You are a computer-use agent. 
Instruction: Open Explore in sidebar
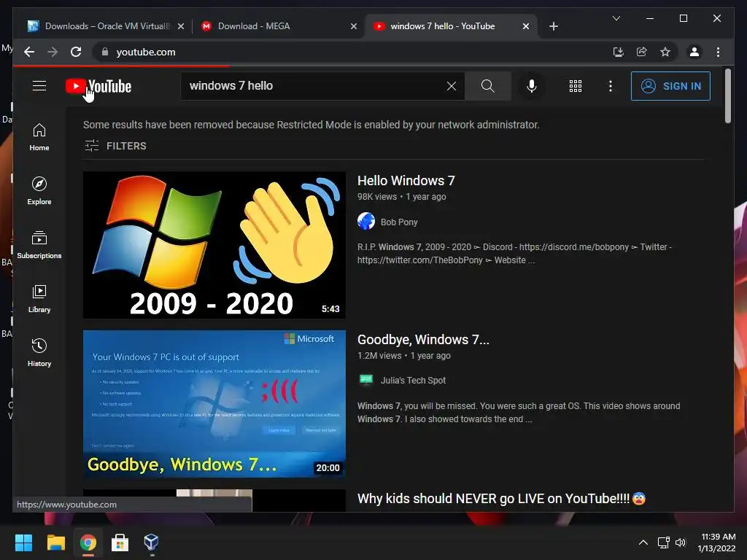pos(39,191)
